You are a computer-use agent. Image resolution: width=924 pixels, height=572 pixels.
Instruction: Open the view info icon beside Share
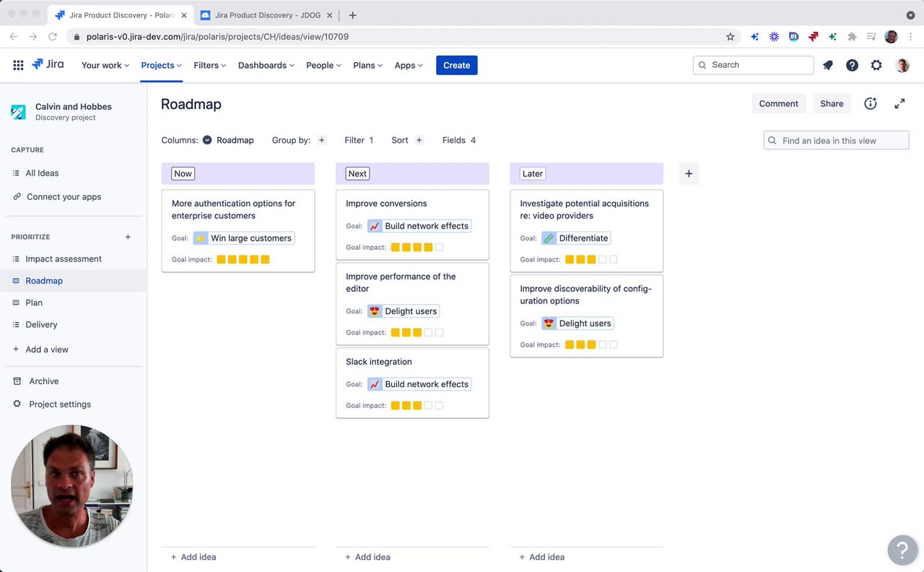(871, 104)
